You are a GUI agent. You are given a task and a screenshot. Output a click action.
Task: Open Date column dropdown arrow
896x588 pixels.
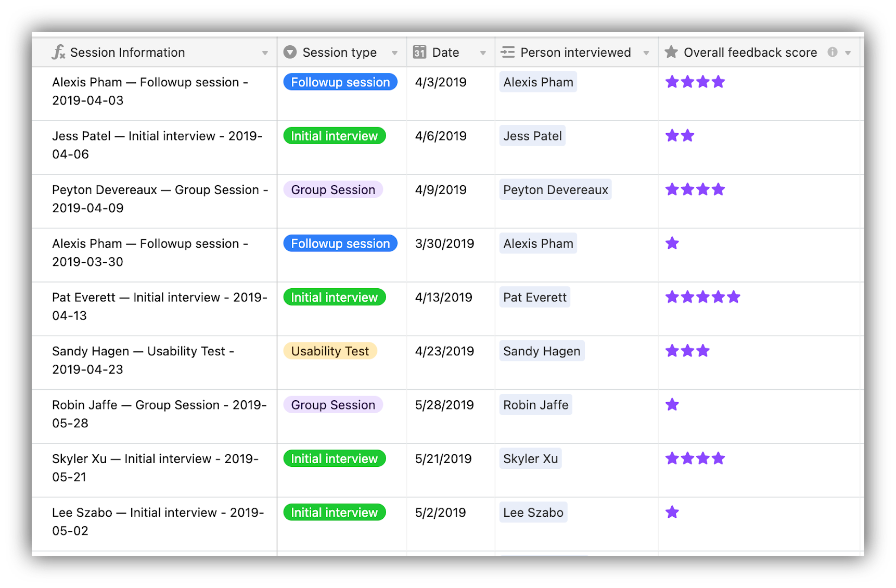[483, 53]
